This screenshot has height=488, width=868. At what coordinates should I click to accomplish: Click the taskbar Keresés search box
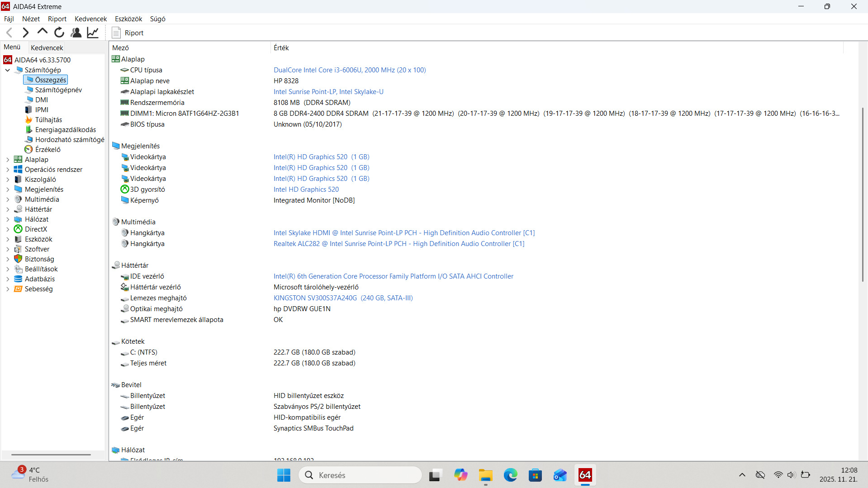360,475
